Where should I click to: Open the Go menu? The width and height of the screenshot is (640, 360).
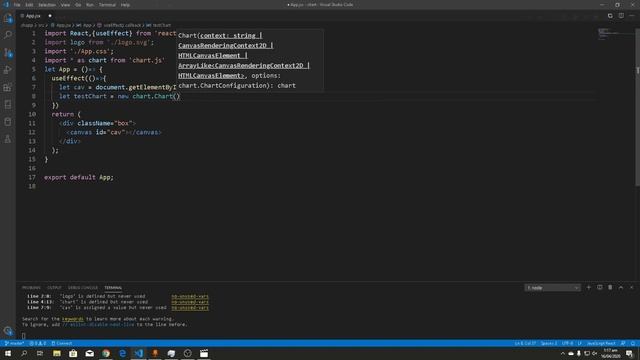(x=78, y=5)
